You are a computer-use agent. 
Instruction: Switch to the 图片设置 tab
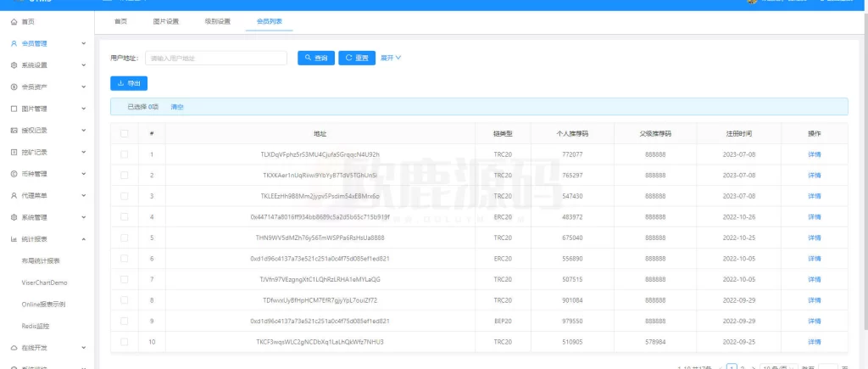click(166, 21)
